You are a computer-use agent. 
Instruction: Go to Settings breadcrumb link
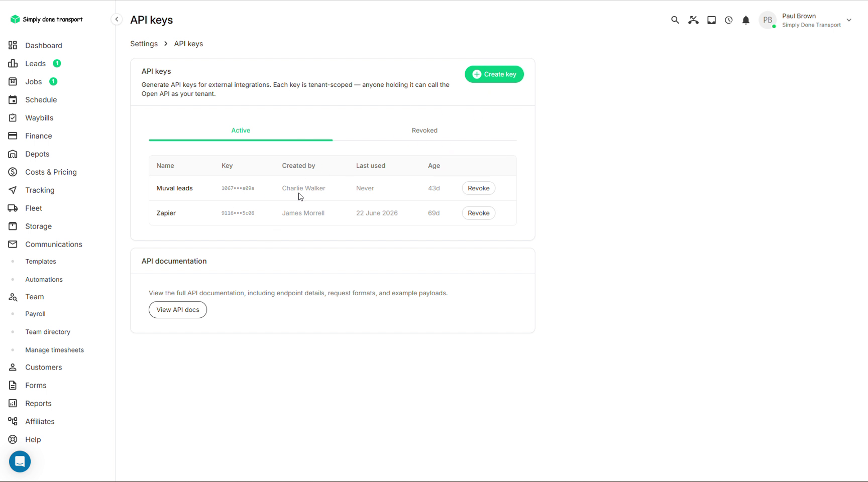click(144, 44)
